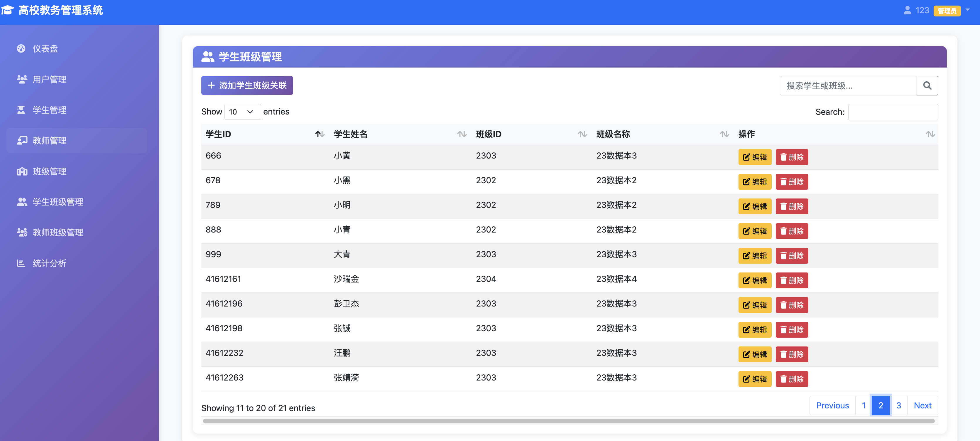Toggle sort arrows on 班级名称 column
This screenshot has width=980, height=441.
point(724,134)
